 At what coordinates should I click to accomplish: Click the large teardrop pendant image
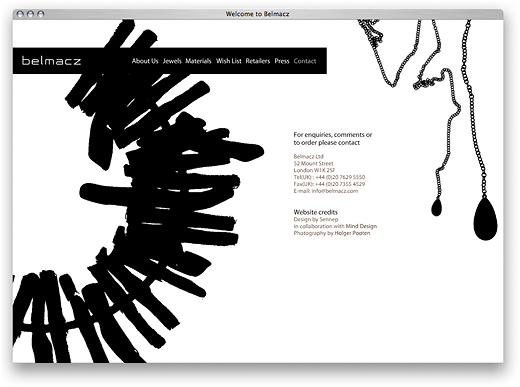485,218
